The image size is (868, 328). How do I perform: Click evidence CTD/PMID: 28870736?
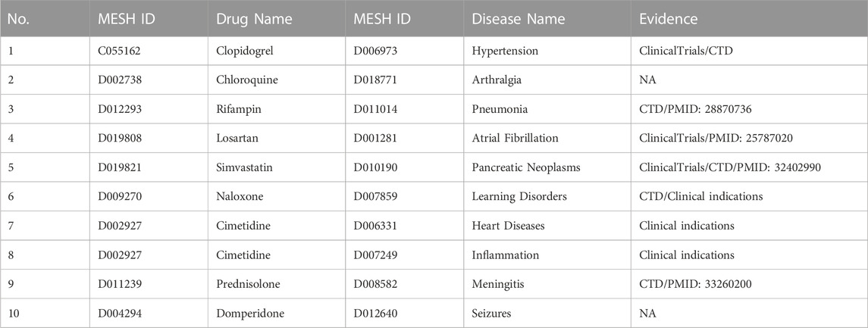pos(749,109)
